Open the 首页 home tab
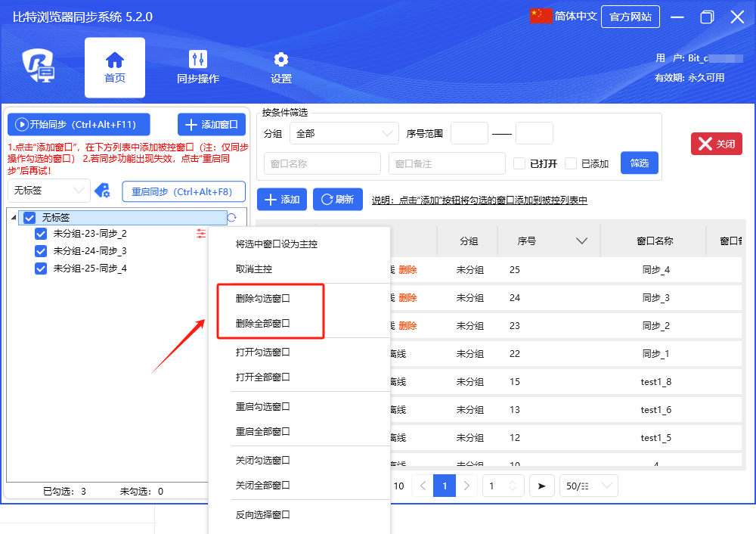The height and width of the screenshot is (534, 756). click(115, 67)
